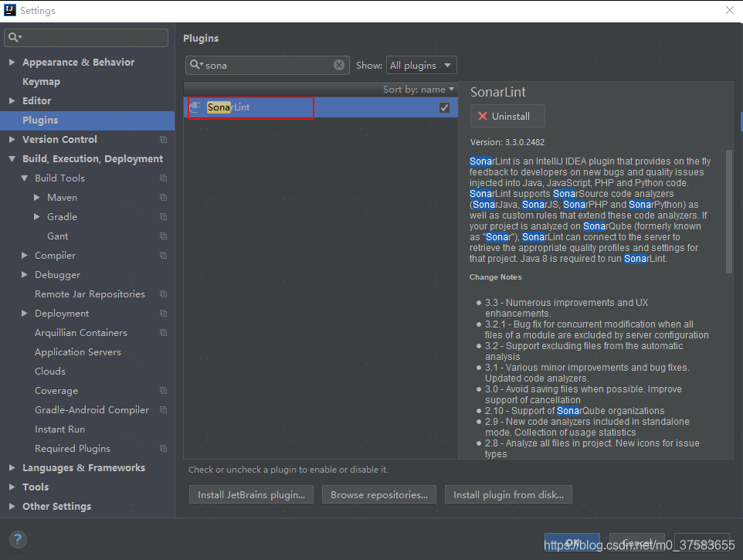This screenshot has height=560, width=743.
Task: Close the Settings dialog
Action: pos(730,10)
